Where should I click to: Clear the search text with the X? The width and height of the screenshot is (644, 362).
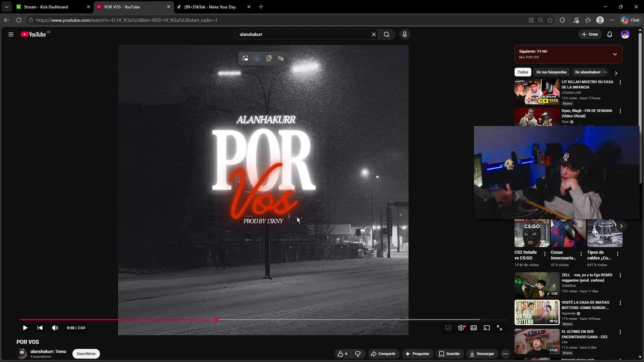374,34
